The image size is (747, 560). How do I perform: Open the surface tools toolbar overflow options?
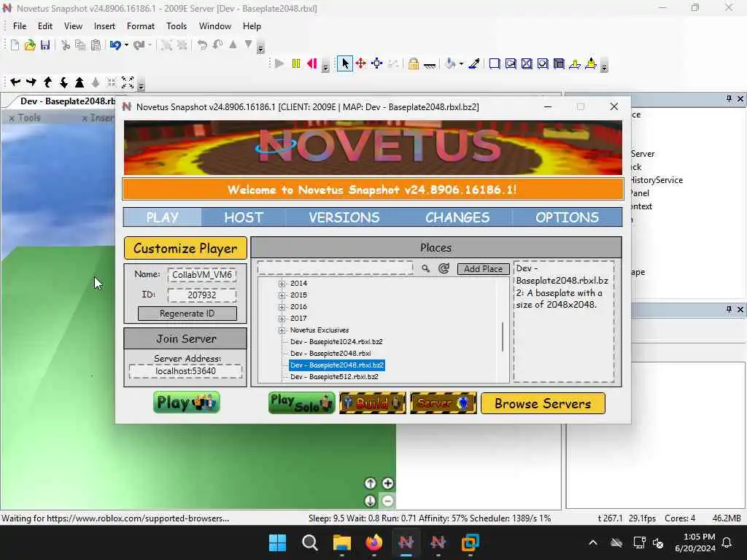click(604, 67)
